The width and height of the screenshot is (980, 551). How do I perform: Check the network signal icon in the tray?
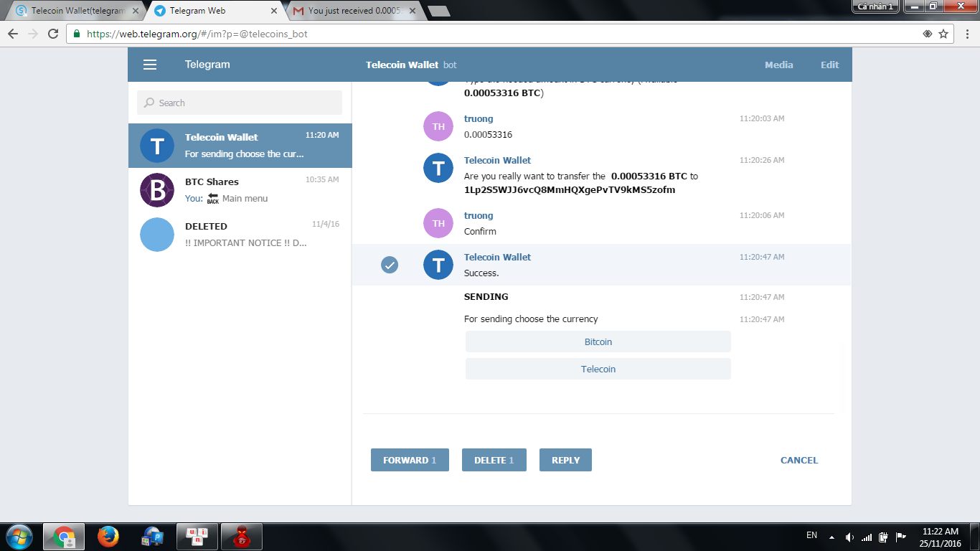(x=867, y=537)
